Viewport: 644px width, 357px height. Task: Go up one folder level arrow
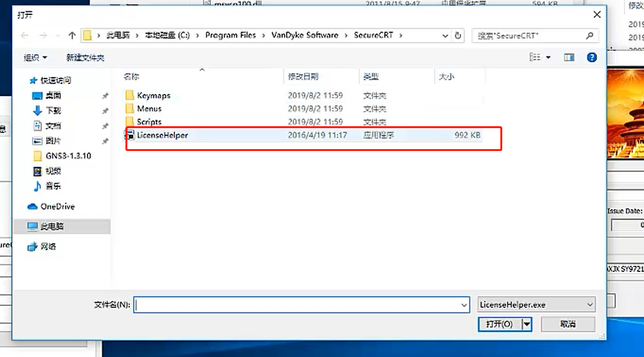(72, 35)
